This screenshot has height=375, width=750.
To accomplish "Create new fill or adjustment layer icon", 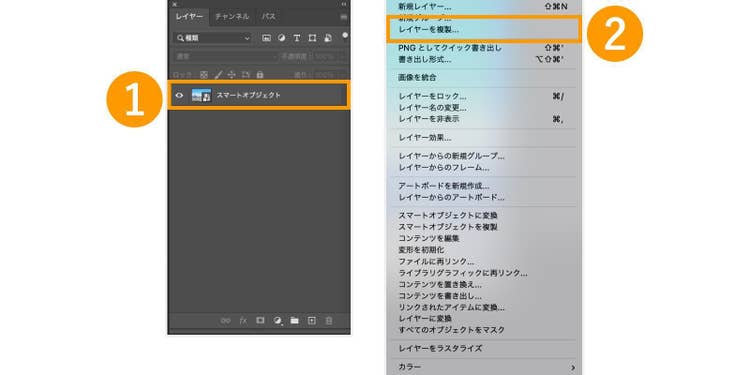I will 277,320.
